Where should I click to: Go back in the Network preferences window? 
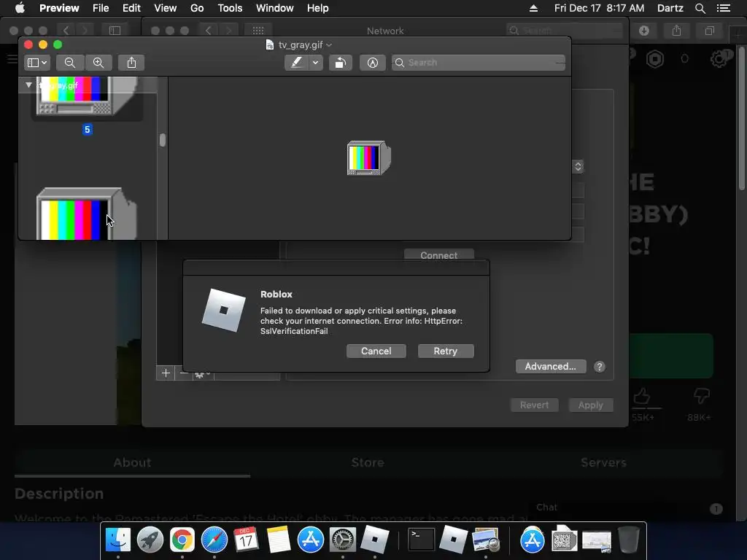tap(208, 31)
